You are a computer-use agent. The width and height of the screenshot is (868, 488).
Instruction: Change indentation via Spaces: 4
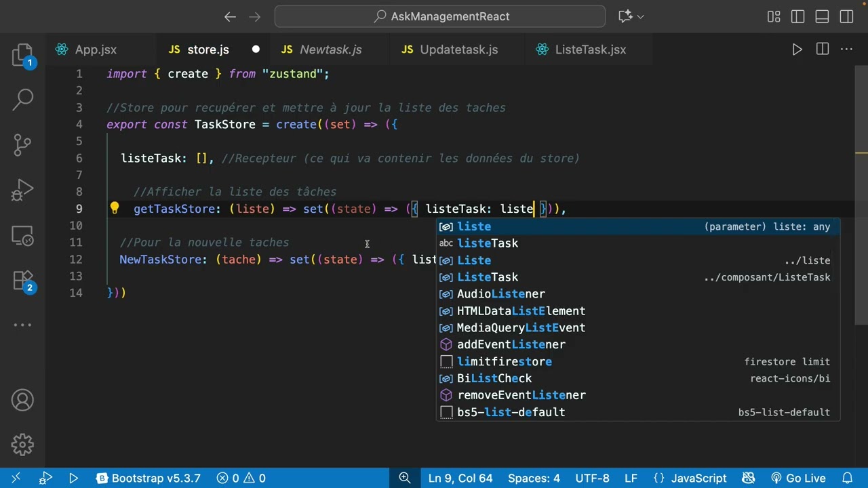click(534, 478)
